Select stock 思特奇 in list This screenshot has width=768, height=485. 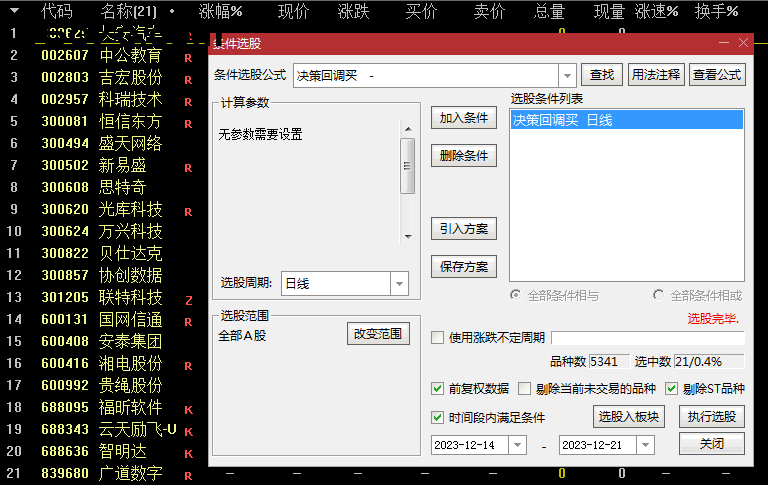point(122,188)
